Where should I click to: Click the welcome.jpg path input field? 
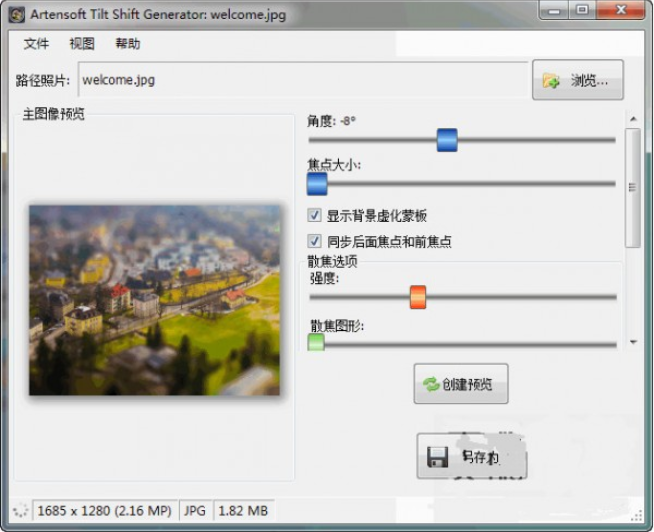(303, 80)
